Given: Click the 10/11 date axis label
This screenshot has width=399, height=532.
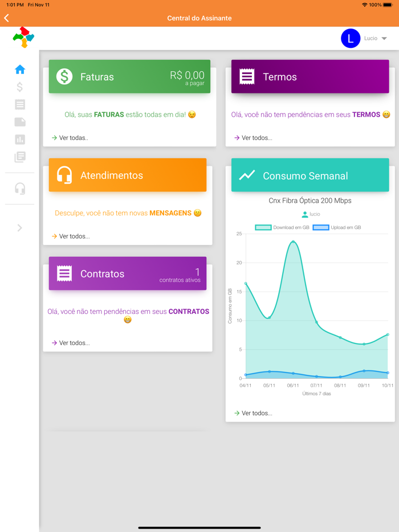Looking at the screenshot, I should pos(388,386).
